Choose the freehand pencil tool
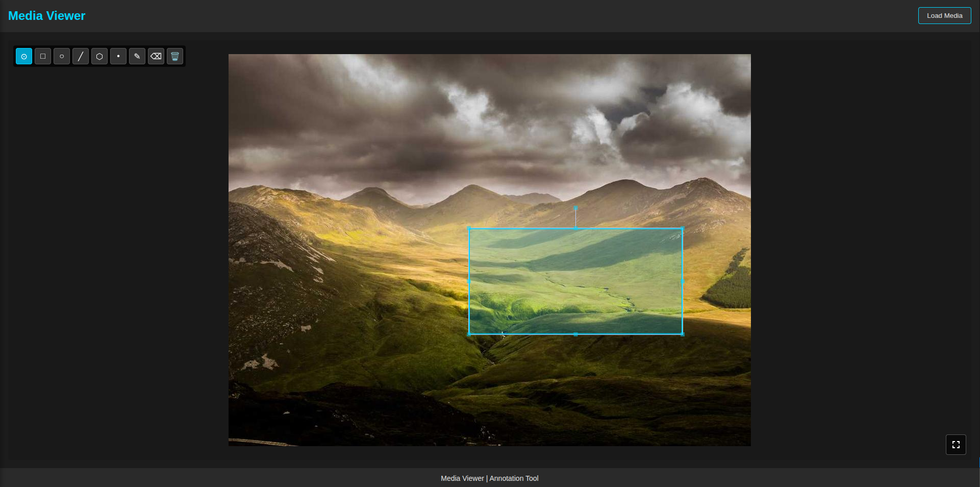Viewport: 980px width, 487px height. (137, 56)
